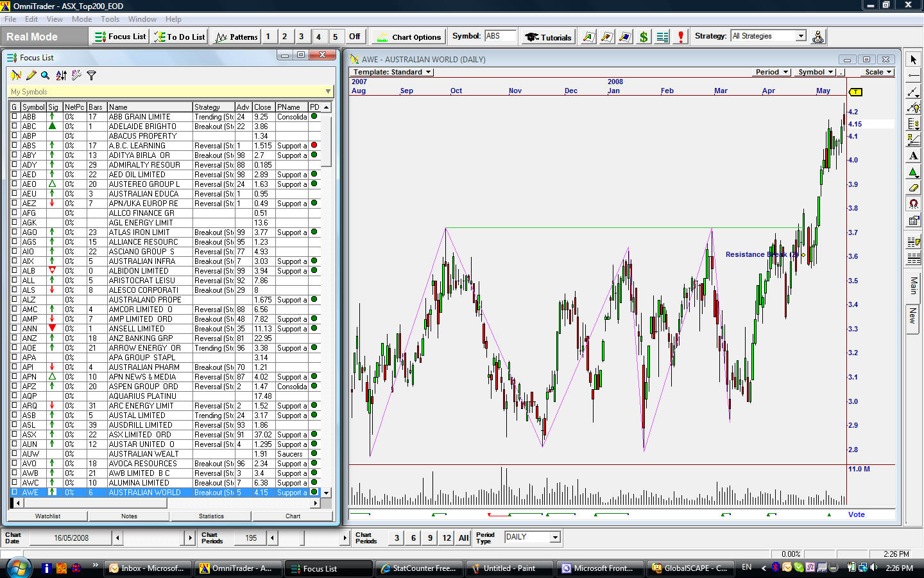Open the Symbol dropdown on chart header

pos(815,72)
